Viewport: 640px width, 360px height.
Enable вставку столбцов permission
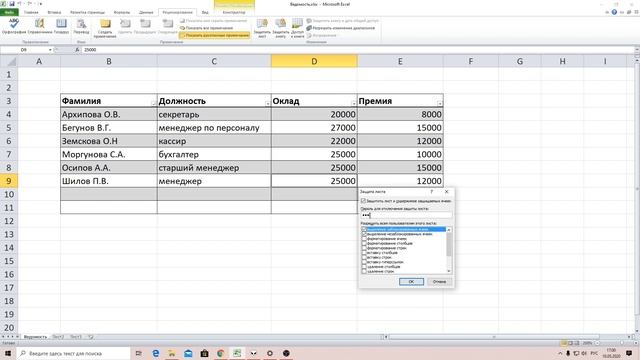[364, 253]
